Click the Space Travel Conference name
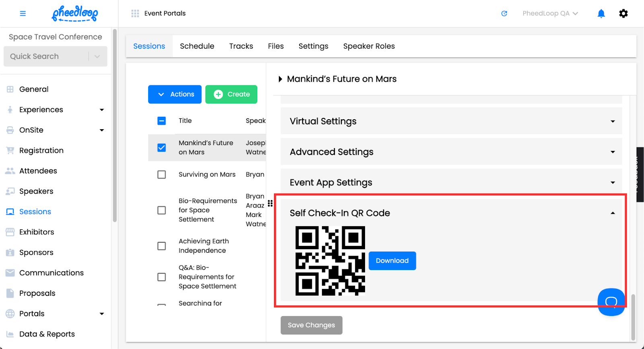This screenshot has height=349, width=644. 56,37
